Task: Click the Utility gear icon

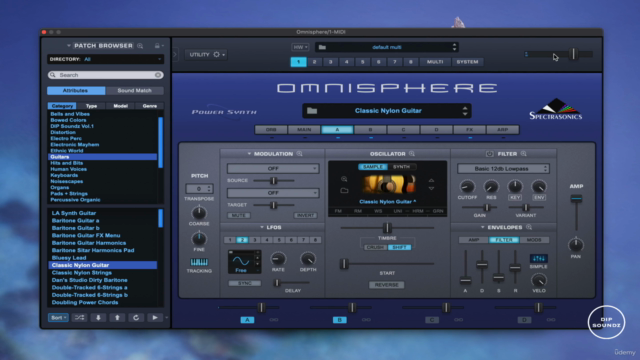Action: tap(216, 54)
